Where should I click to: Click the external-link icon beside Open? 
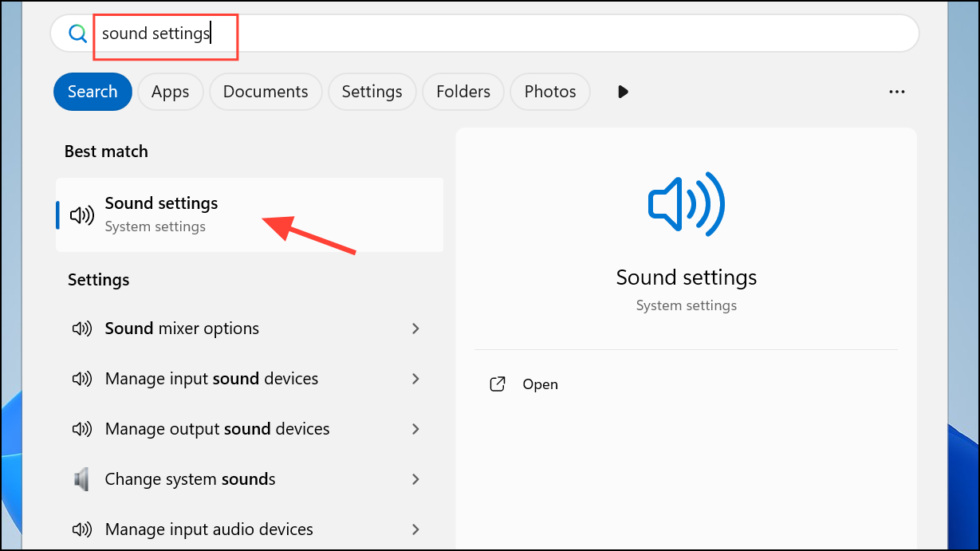497,384
